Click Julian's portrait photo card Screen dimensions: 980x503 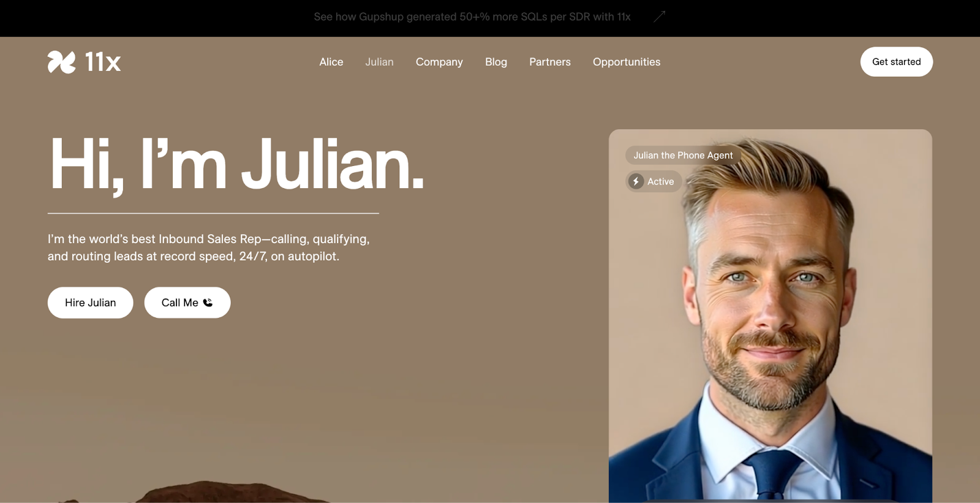point(771,316)
